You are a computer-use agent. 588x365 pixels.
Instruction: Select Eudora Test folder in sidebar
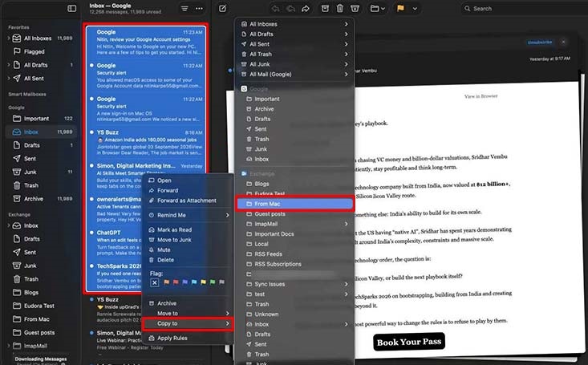click(41, 306)
